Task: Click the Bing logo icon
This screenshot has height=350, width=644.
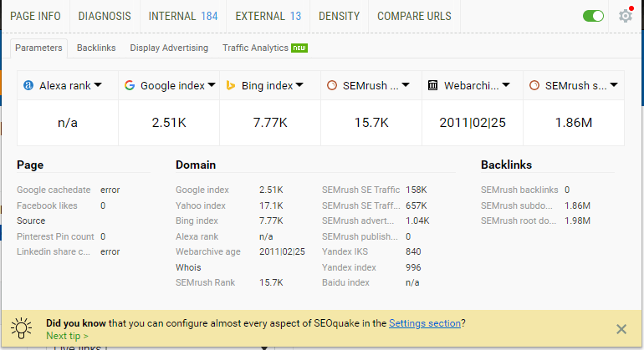Action: [x=231, y=85]
